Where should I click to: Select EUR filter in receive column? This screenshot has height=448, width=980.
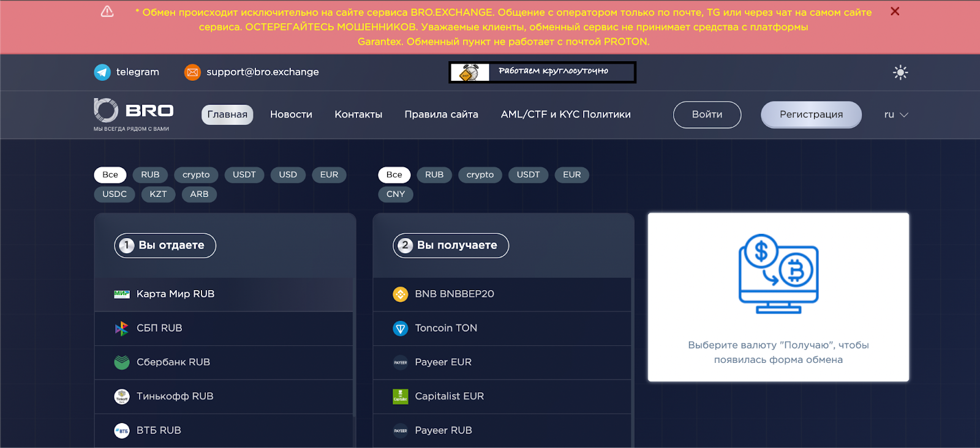click(x=572, y=175)
